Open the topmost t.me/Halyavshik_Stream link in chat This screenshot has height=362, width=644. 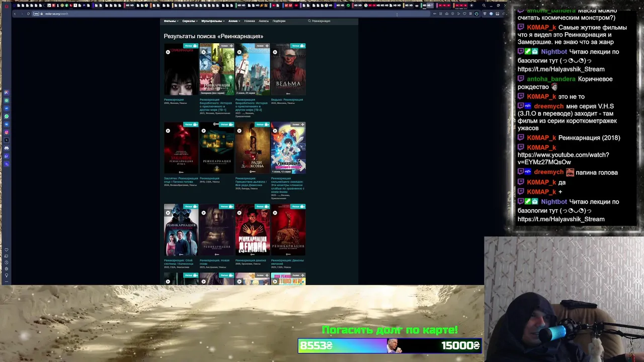click(x=561, y=69)
